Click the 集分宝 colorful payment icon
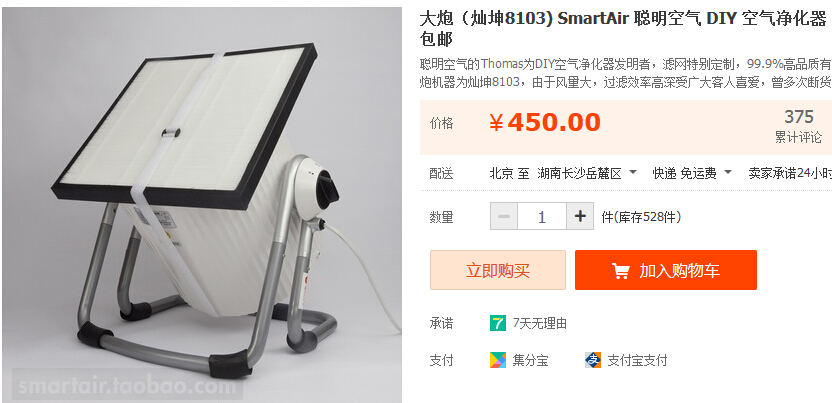832x403 pixels. [x=498, y=361]
